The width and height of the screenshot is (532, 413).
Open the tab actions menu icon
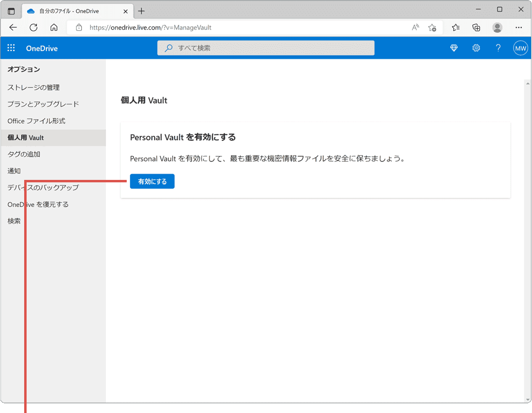coord(11,11)
